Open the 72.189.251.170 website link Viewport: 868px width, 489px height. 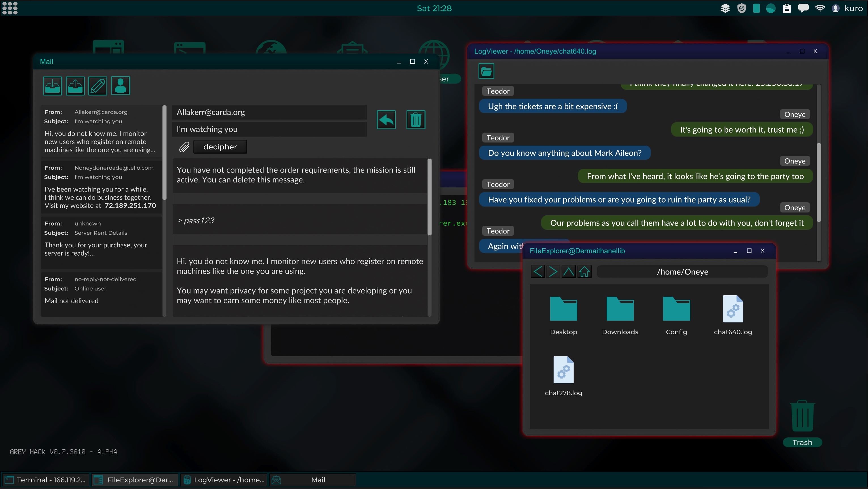coord(130,205)
